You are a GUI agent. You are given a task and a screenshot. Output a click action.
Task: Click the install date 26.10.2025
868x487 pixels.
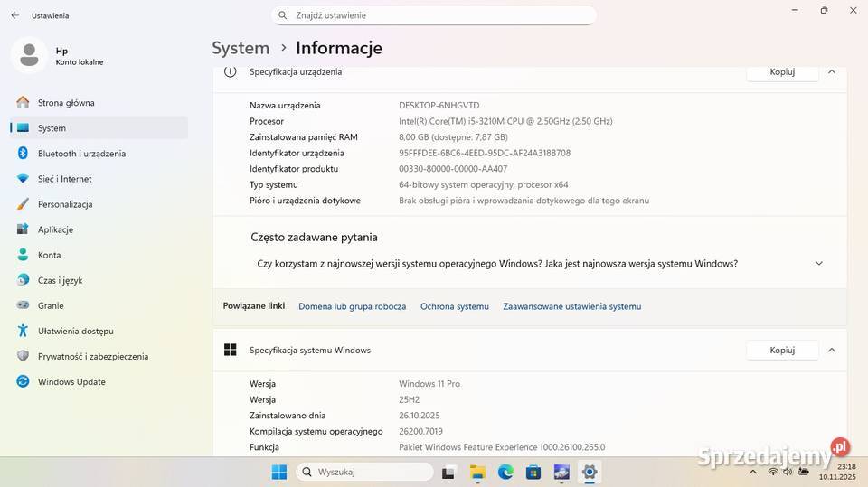coord(419,416)
